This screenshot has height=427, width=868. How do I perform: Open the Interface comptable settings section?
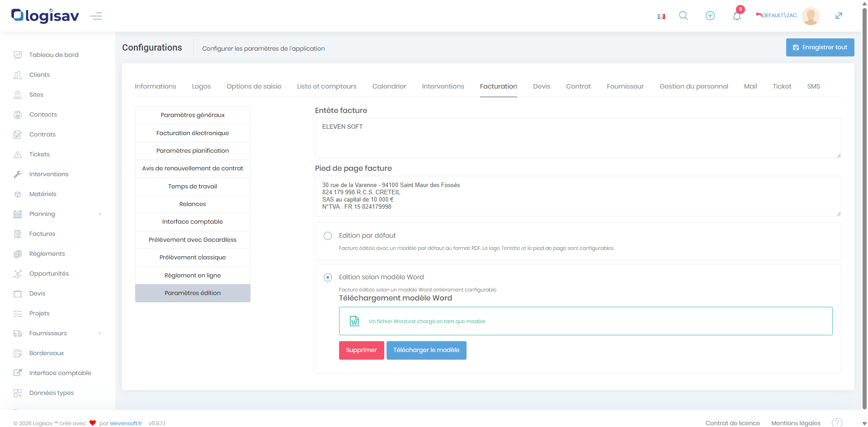(193, 222)
